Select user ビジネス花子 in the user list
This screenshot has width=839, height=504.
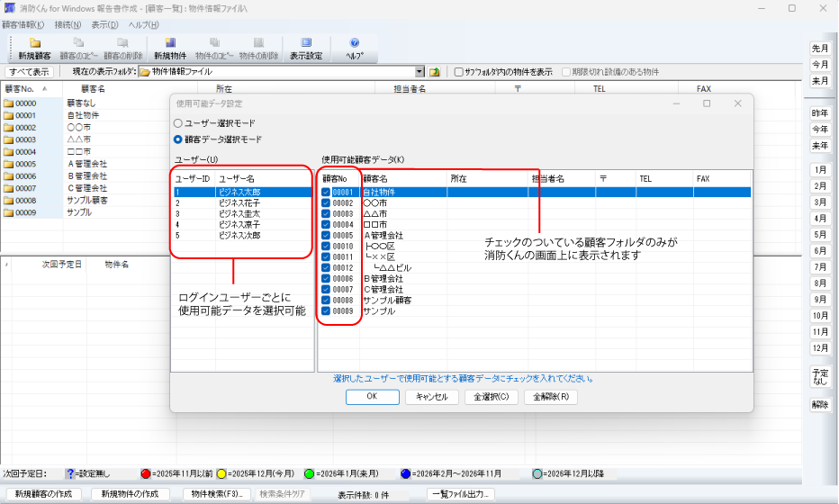tap(239, 203)
